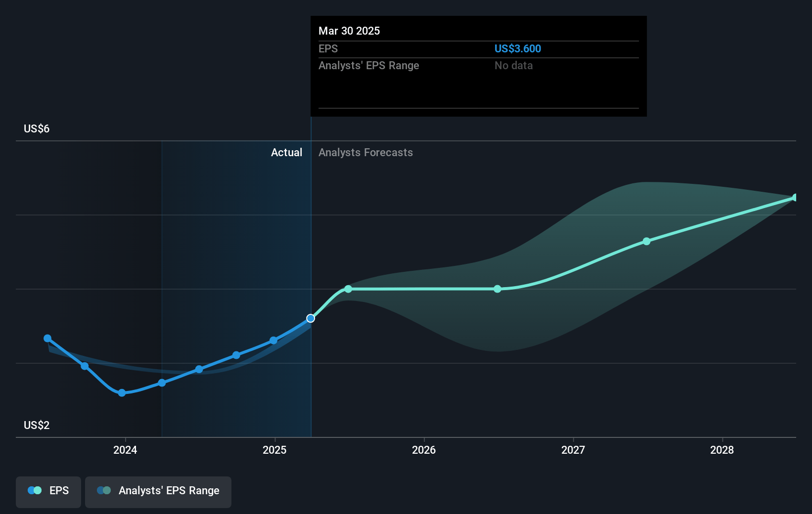
Task: Click the EPS point in mid-2024
Action: (x=199, y=369)
